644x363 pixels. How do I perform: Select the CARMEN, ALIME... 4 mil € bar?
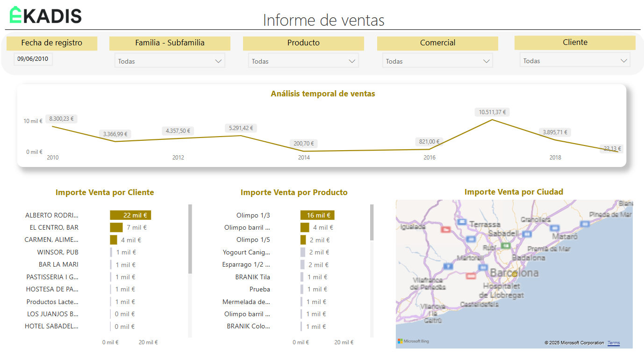pos(114,240)
